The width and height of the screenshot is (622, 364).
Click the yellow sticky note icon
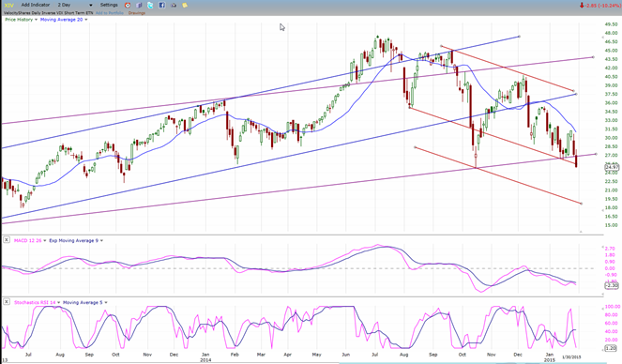(x=185, y=5)
